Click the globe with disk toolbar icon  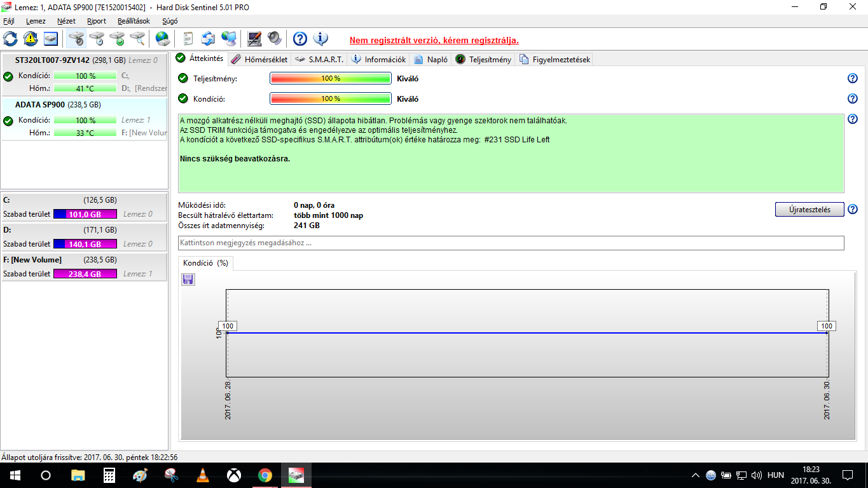pyautogui.click(x=163, y=39)
